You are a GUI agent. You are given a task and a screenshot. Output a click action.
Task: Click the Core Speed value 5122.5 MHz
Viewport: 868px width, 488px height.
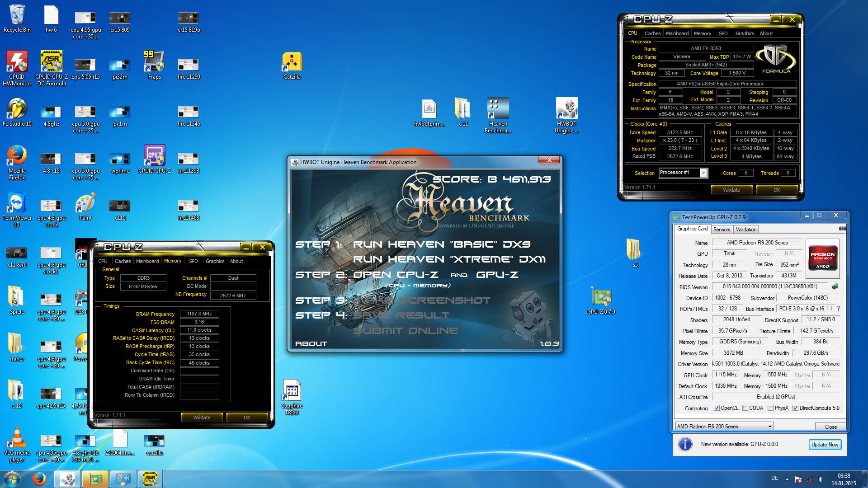(x=680, y=132)
